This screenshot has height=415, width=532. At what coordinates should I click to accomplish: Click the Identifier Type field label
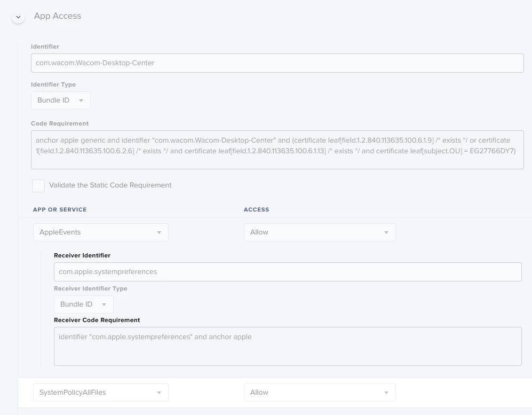pos(53,84)
